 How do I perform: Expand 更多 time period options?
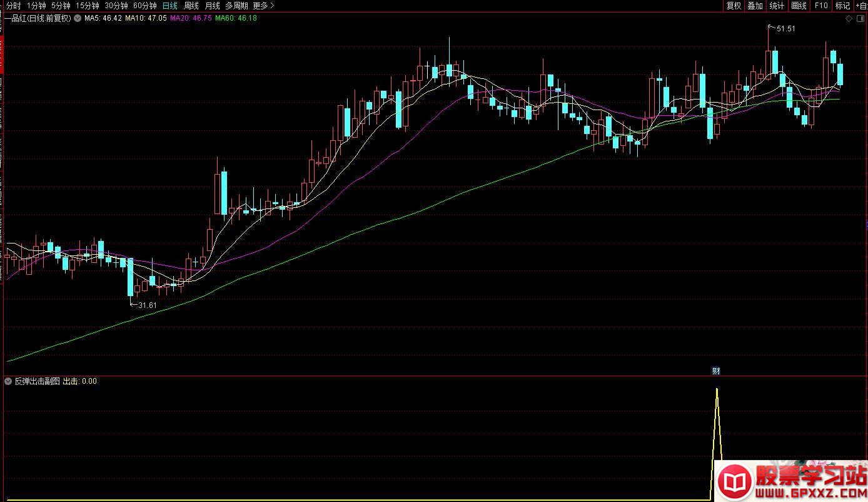coord(263,6)
